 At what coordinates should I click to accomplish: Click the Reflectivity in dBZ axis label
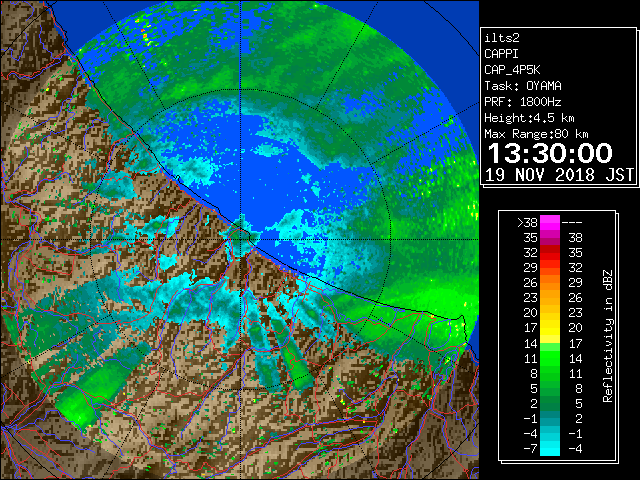608,336
